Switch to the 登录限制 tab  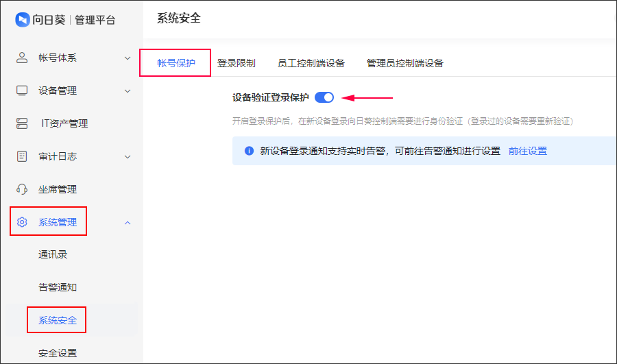(236, 63)
